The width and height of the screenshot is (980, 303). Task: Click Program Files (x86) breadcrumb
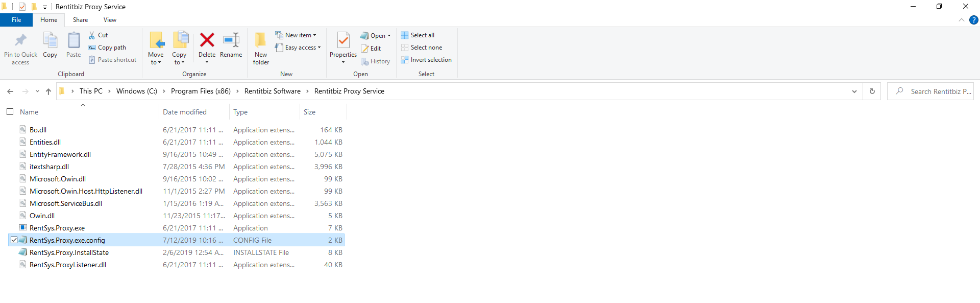coord(201,91)
